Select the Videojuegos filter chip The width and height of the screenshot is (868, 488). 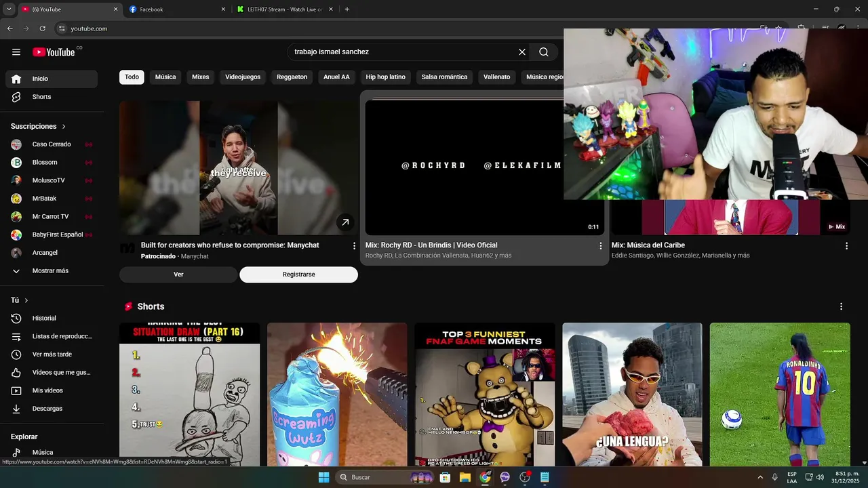coord(243,77)
